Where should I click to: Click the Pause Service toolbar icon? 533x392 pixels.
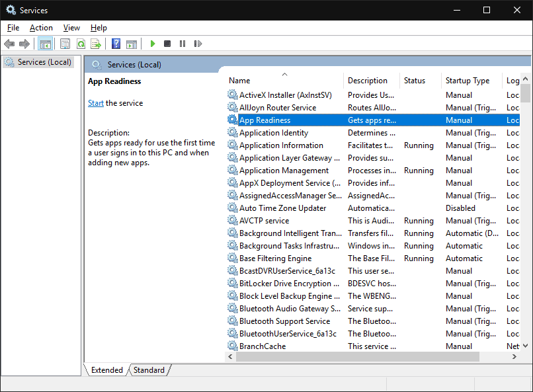(x=183, y=44)
